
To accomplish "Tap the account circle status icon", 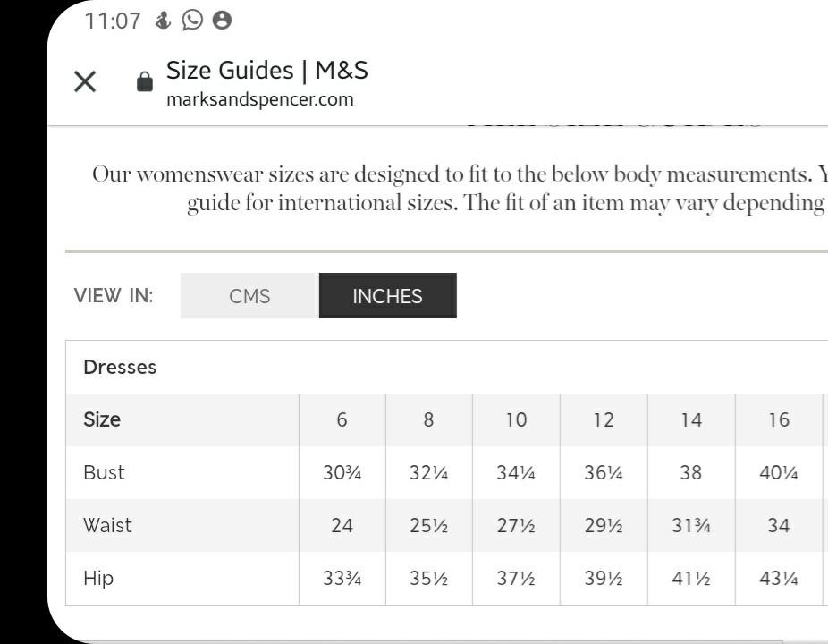I will click(222, 20).
